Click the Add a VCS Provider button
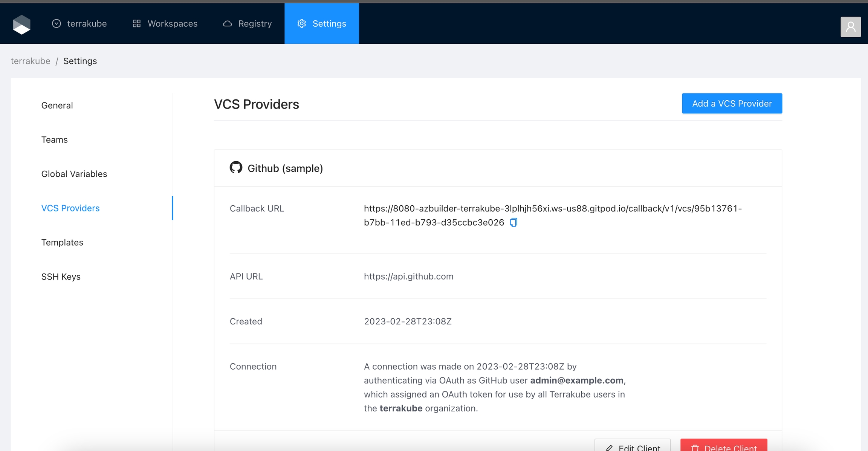Screen dimensions: 868x451 (x=732, y=103)
